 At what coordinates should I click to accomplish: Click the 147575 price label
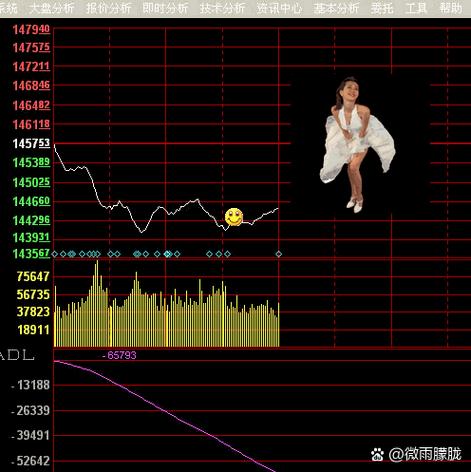click(31, 48)
